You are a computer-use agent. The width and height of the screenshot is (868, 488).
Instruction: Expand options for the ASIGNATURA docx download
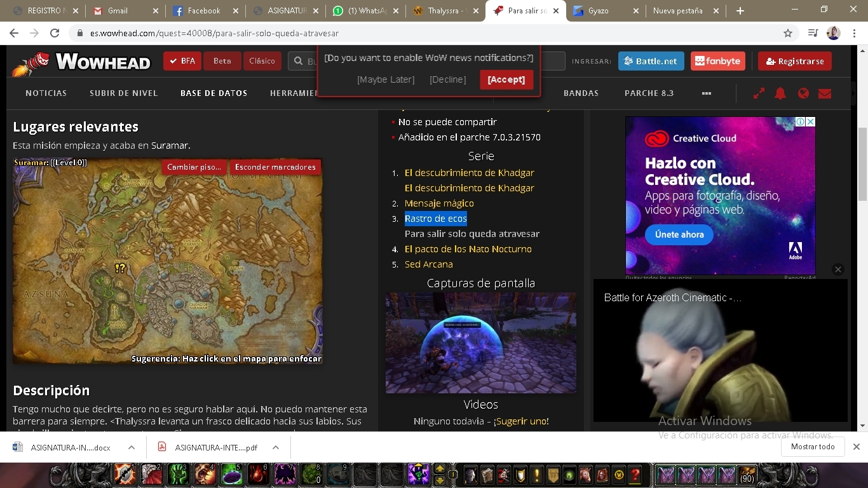[132, 447]
